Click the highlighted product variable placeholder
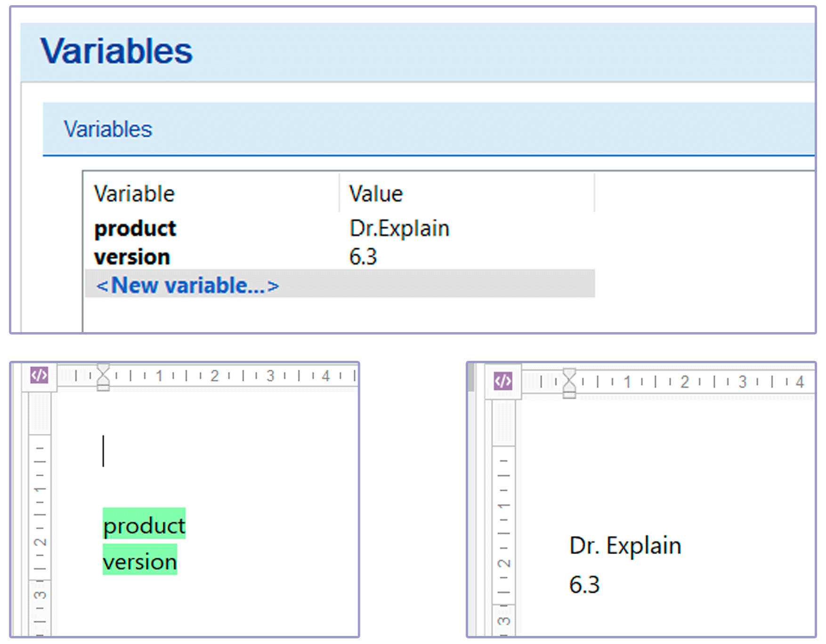The image size is (826, 644). 144,525
